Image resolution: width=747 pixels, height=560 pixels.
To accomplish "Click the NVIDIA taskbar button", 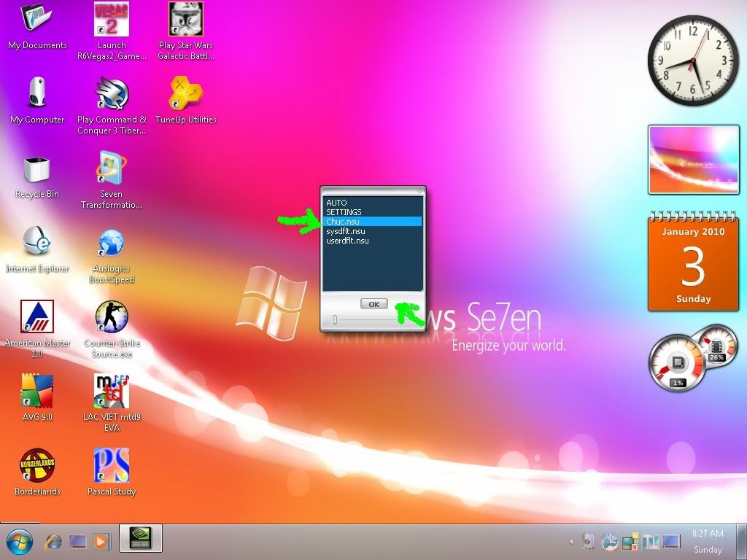I will (x=141, y=539).
